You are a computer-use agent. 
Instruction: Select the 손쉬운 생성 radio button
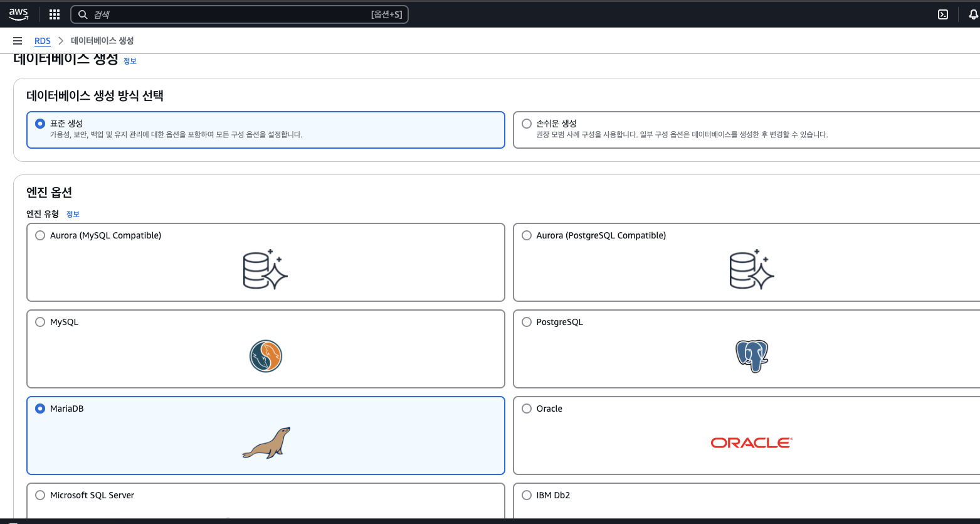527,122
